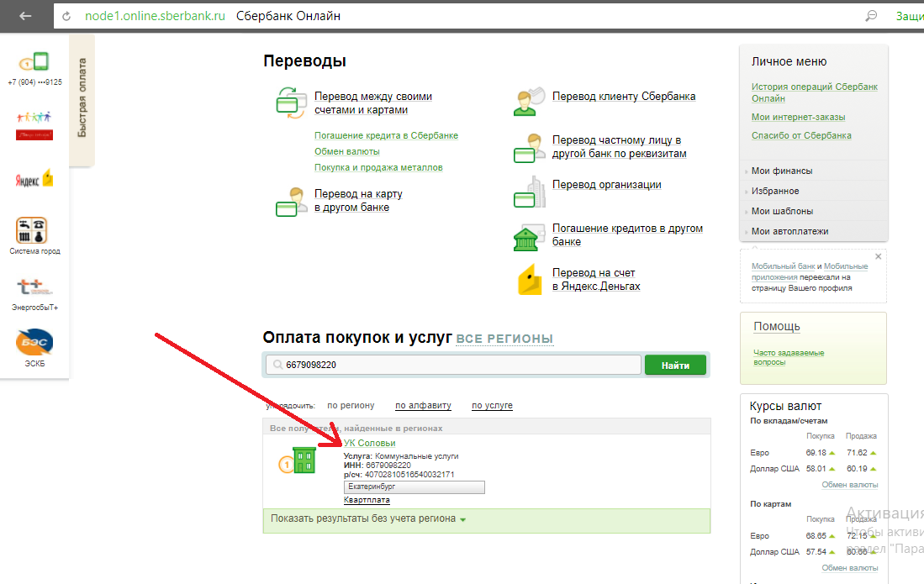The image size is (924, 584).
Task: Click the payee search input field
Action: tap(453, 365)
